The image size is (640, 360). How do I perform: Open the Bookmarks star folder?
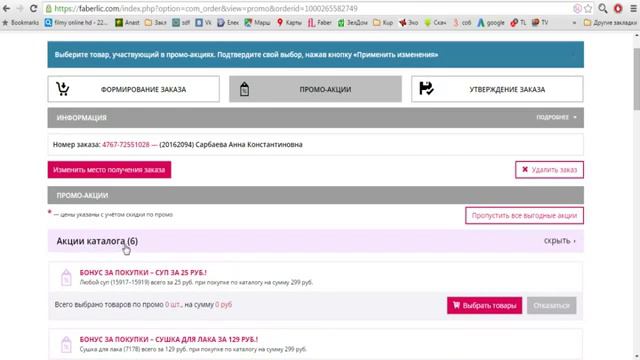click(x=21, y=23)
